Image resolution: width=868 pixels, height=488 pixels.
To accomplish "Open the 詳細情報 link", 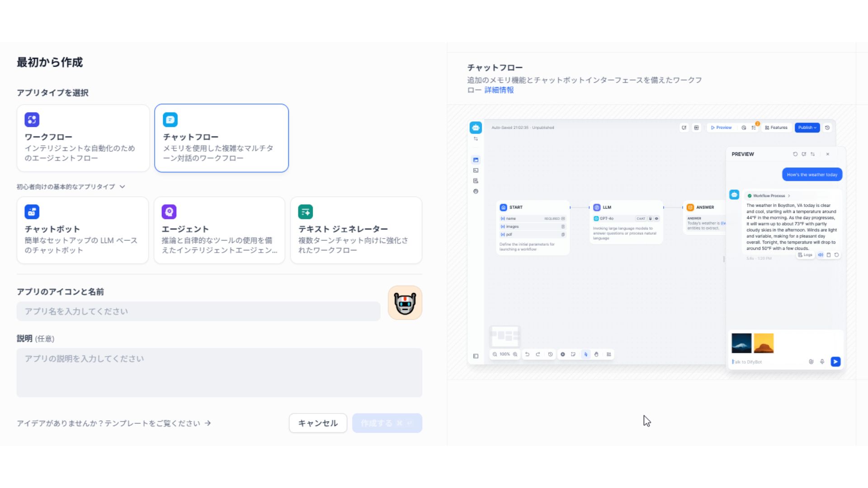I will tap(499, 90).
